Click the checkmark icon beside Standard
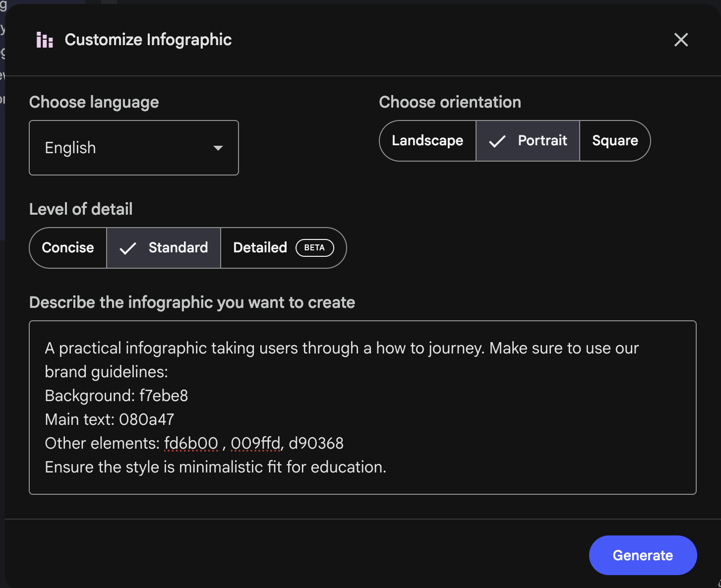This screenshot has height=588, width=721. coord(128,248)
